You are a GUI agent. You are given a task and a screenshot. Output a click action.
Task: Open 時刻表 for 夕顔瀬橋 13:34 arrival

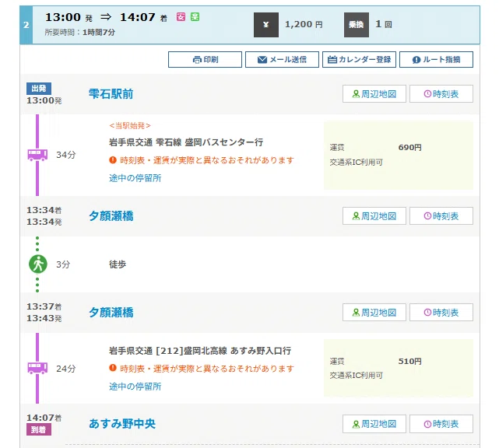441,216
